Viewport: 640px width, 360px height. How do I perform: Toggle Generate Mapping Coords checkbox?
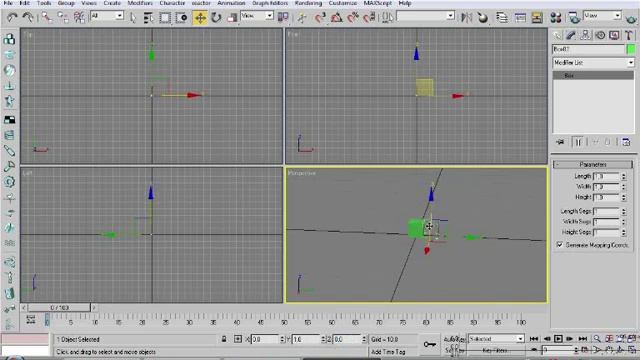[560, 244]
